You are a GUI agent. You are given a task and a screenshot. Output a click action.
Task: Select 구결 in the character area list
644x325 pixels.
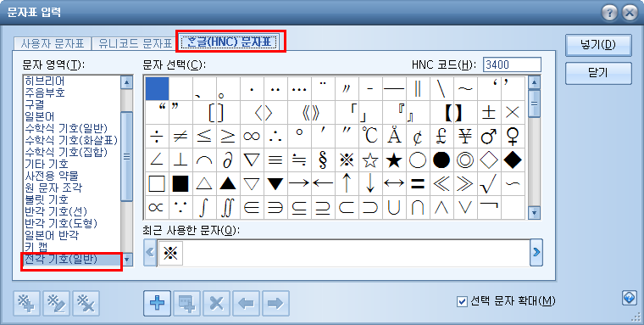[x=35, y=104]
